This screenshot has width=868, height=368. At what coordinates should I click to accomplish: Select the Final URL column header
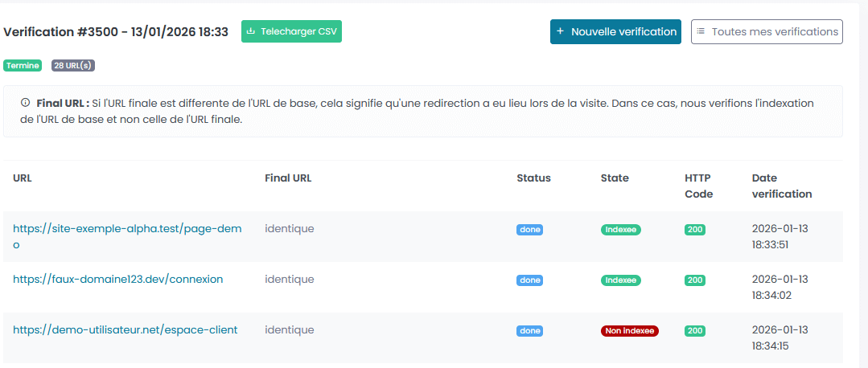click(287, 178)
